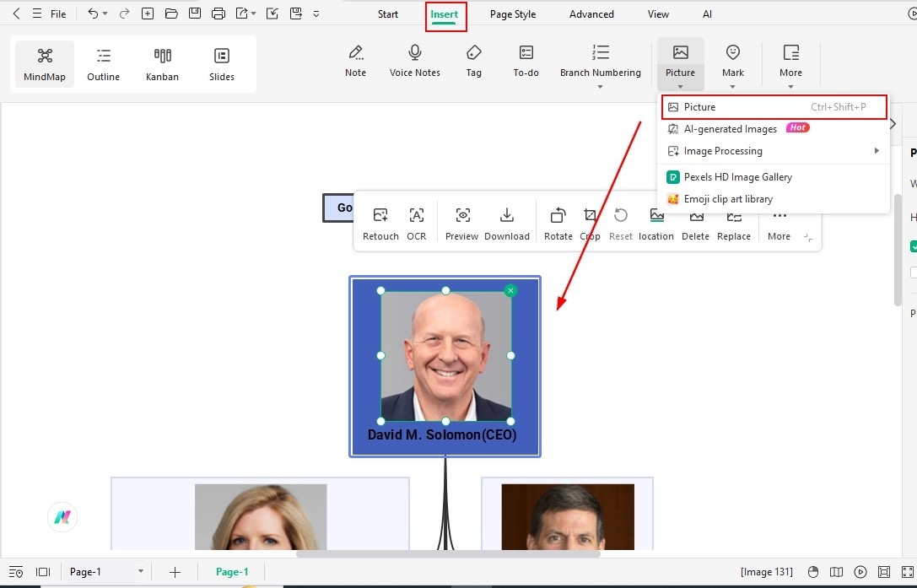917x588 pixels.
Task: Switch to Slides mode
Action: 221,63
